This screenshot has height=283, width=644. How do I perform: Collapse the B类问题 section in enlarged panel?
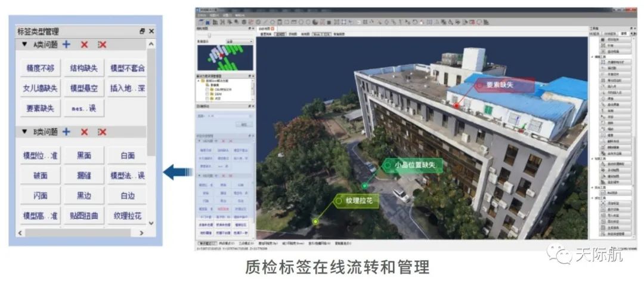tap(24, 131)
